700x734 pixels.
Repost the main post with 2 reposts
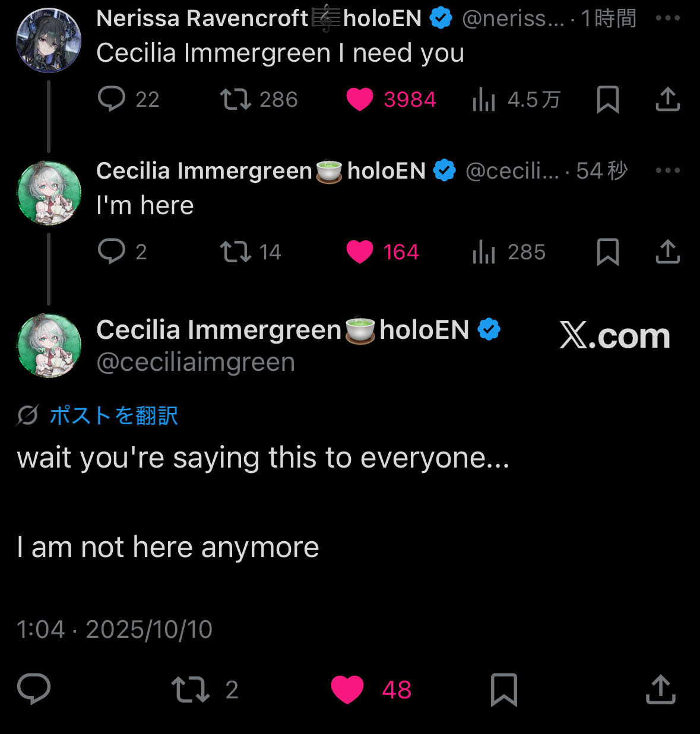190,689
